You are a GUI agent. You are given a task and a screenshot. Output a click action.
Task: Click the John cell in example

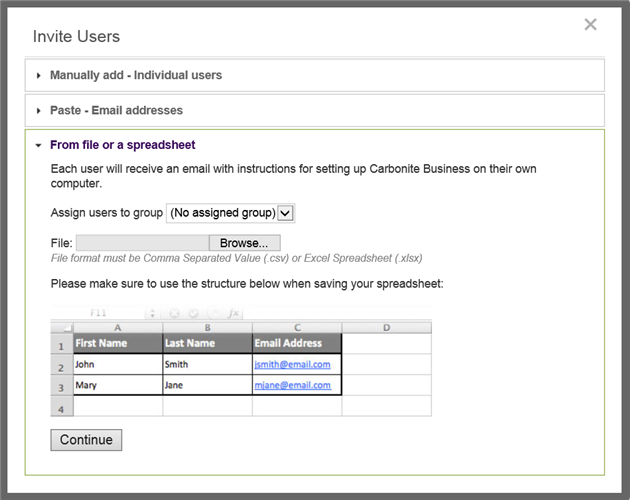click(118, 364)
